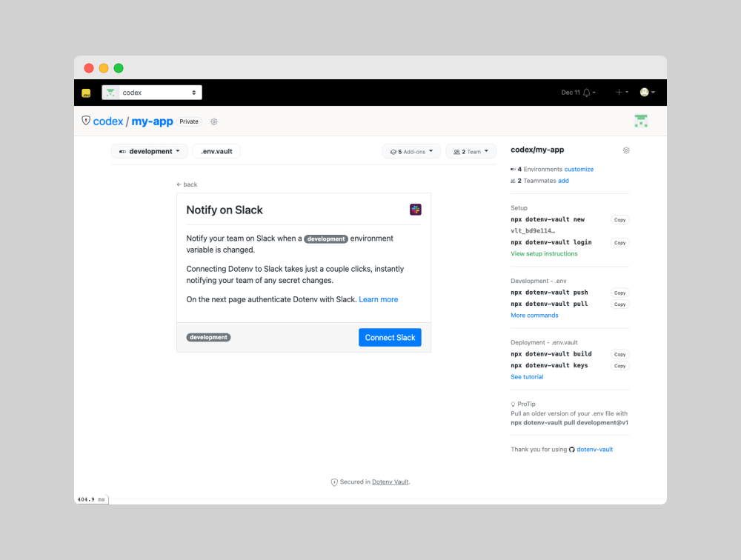Click the Dec 11 date label
Image resolution: width=741 pixels, height=560 pixels.
point(571,93)
